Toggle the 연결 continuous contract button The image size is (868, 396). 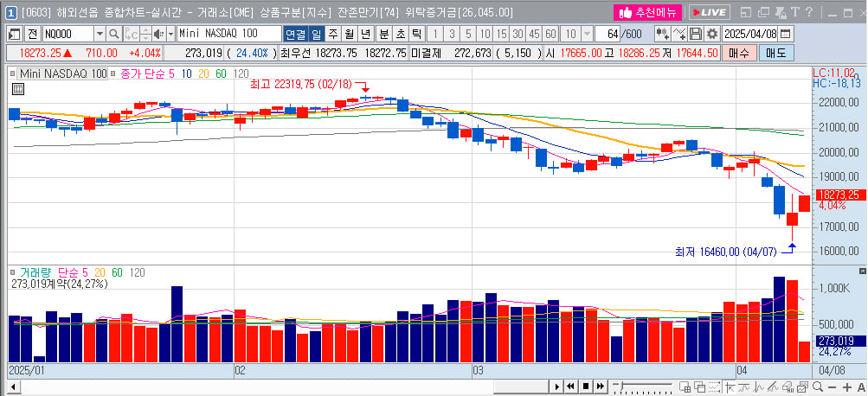tap(295, 34)
